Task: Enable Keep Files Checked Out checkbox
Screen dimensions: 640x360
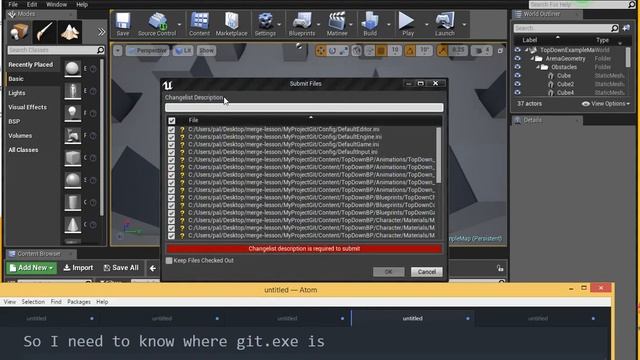Action: click(x=169, y=260)
